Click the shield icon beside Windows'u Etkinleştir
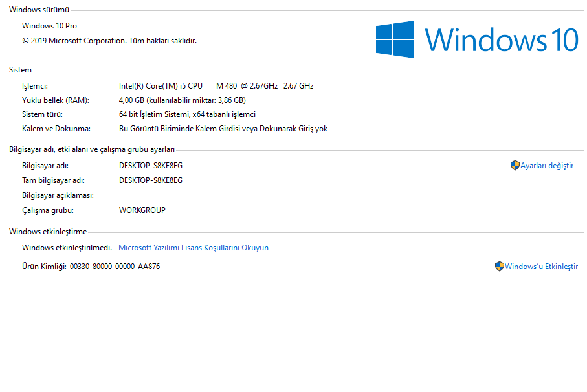 coord(499,267)
